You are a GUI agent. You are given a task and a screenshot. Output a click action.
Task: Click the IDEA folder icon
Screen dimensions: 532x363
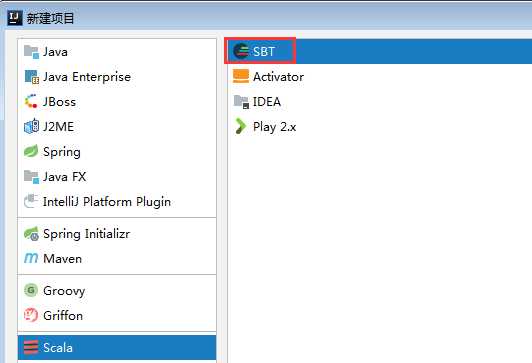pos(241,101)
